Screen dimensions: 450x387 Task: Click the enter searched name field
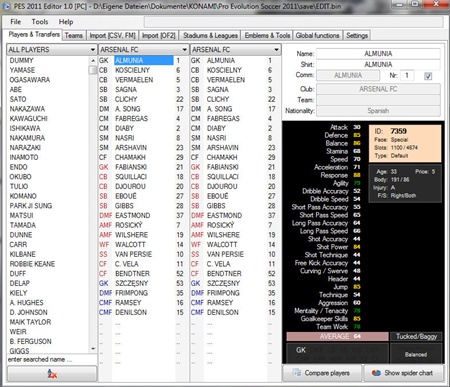52,359
